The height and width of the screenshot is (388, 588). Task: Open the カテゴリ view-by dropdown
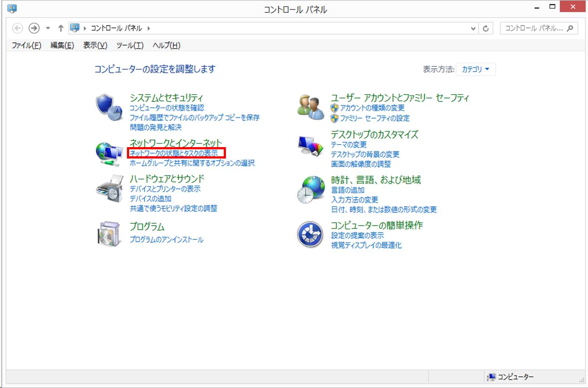tap(475, 69)
